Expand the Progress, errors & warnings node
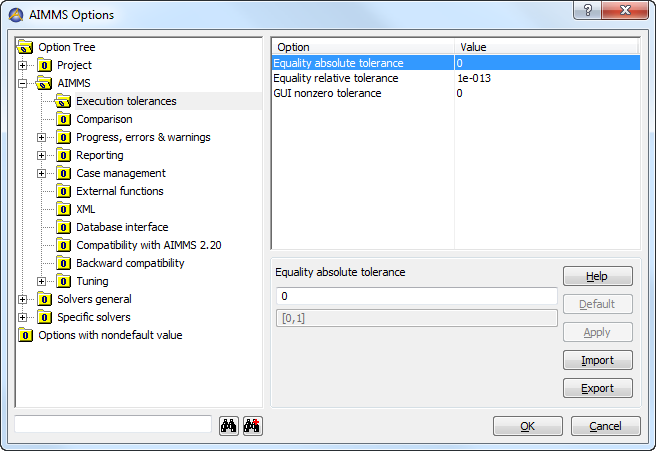The width and height of the screenshot is (656, 451). [41, 137]
